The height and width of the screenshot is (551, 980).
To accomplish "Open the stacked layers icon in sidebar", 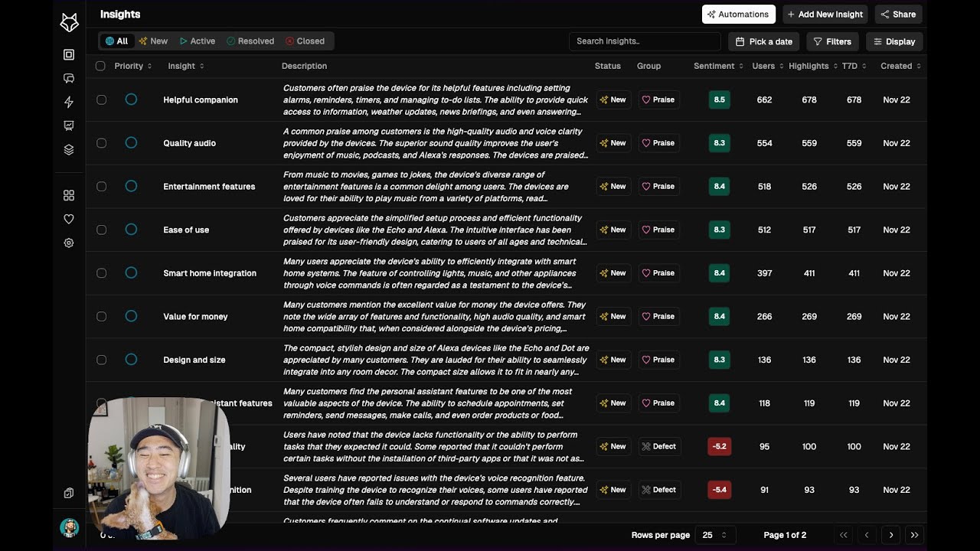I will (69, 149).
